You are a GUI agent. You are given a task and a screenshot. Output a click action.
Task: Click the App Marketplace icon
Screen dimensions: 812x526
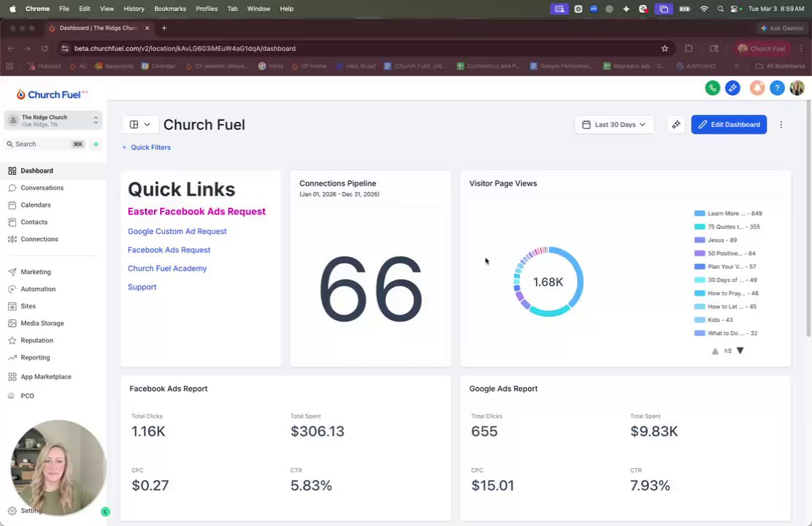pos(12,377)
